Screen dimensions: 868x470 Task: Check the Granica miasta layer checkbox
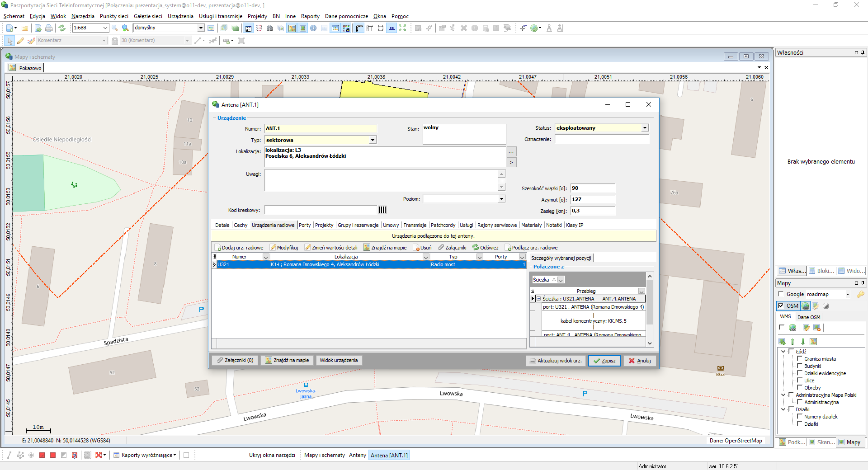pyautogui.click(x=799, y=358)
